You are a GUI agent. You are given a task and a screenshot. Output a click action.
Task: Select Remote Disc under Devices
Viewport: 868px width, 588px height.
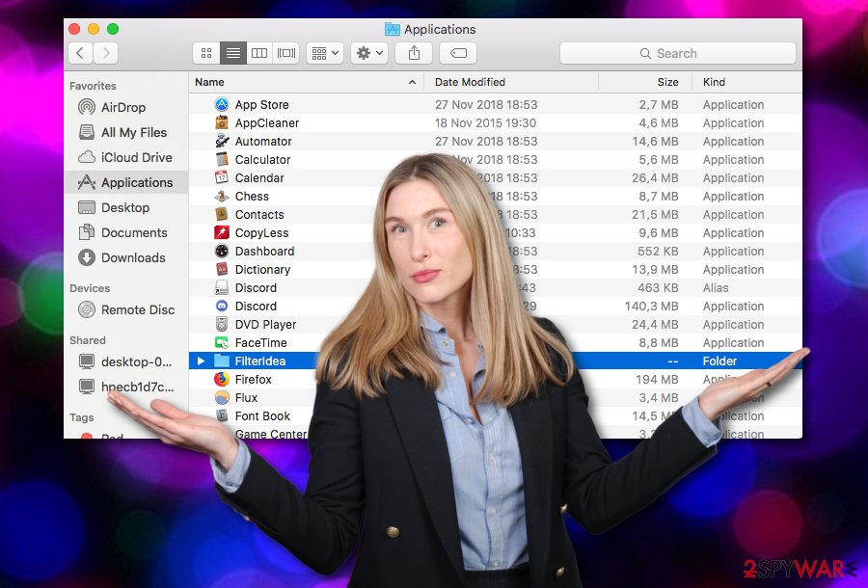coord(126,309)
